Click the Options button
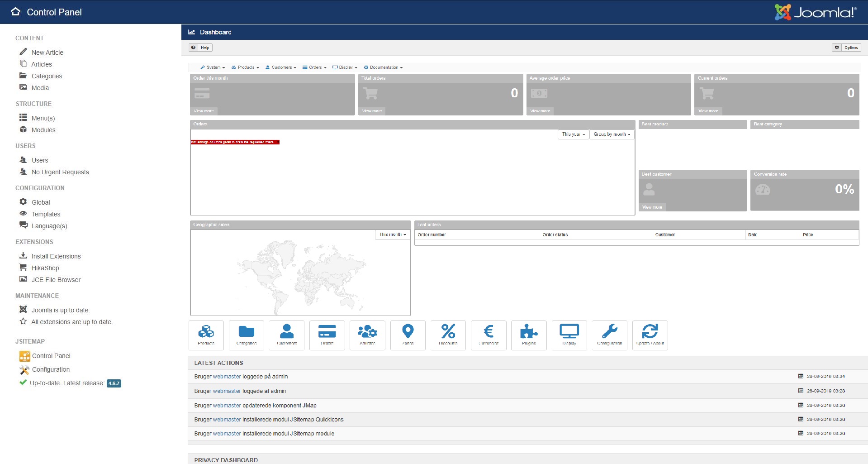Screen dimensions: 868x464 coord(846,48)
